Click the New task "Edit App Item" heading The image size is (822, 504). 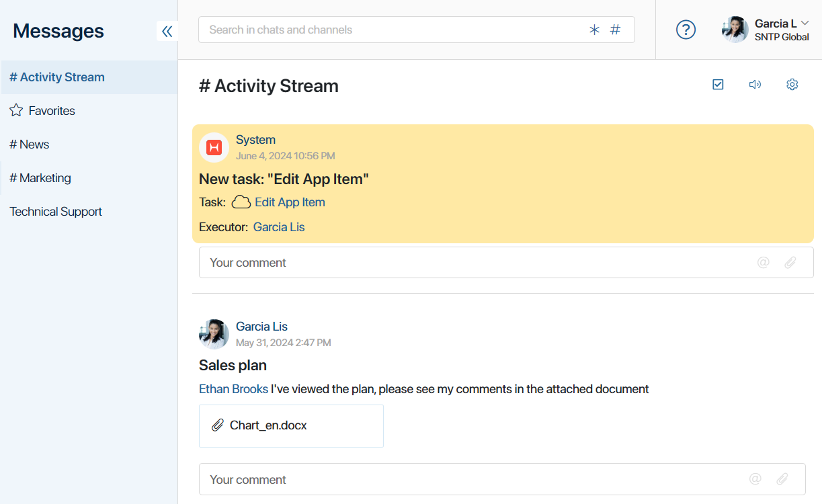click(x=284, y=179)
